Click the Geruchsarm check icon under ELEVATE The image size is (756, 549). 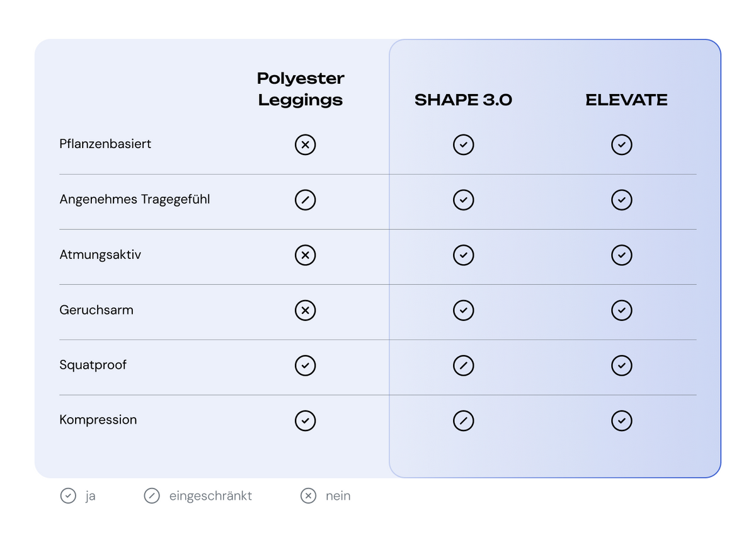[x=622, y=310]
